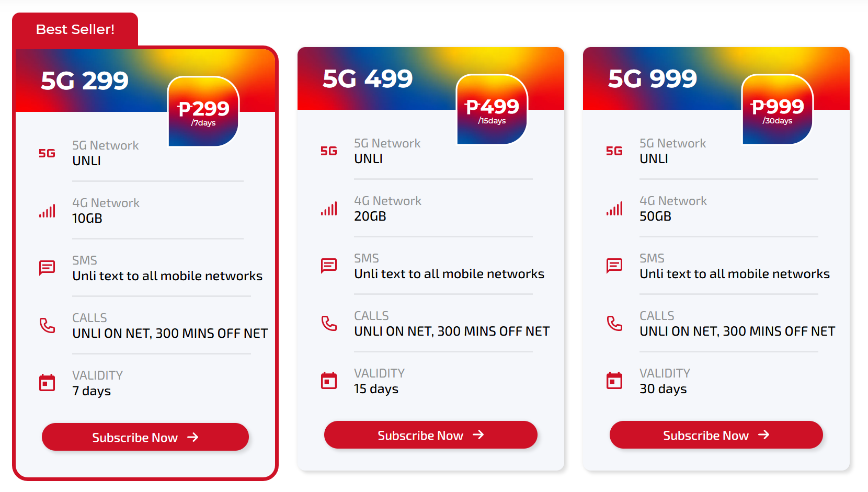Subscribe Now to the 5G 999 plan
Screen dimensions: 868x492
click(x=716, y=435)
